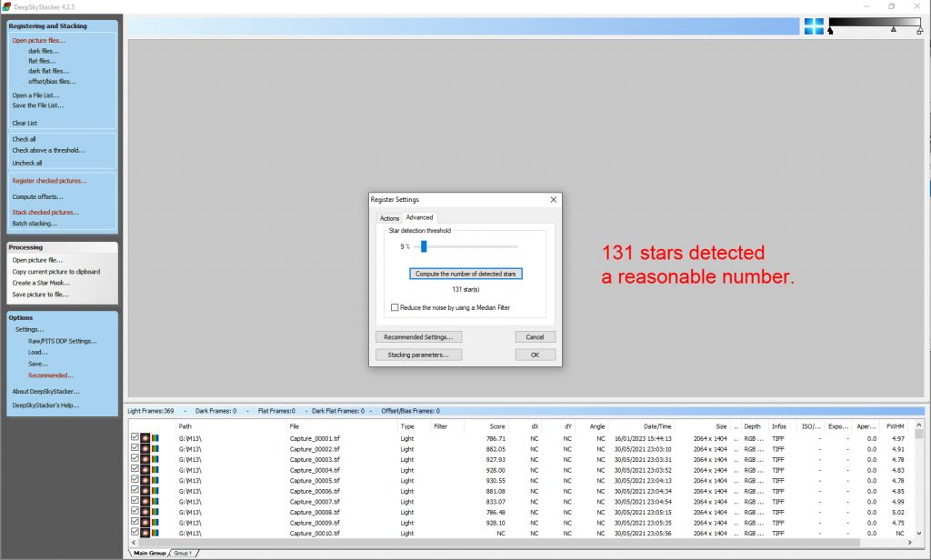Click the RGB color icon for Capture_00006.tif
Screen dimensions: 931x560
[x=155, y=491]
